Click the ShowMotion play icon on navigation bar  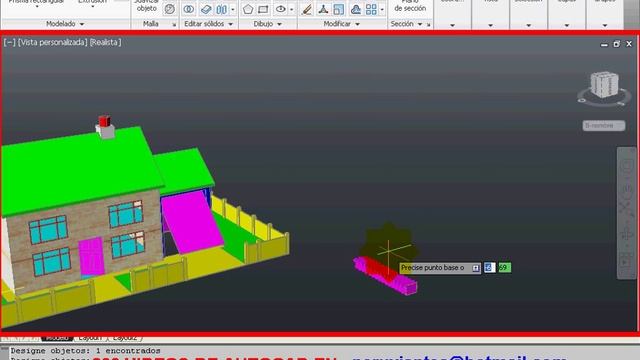(626, 261)
